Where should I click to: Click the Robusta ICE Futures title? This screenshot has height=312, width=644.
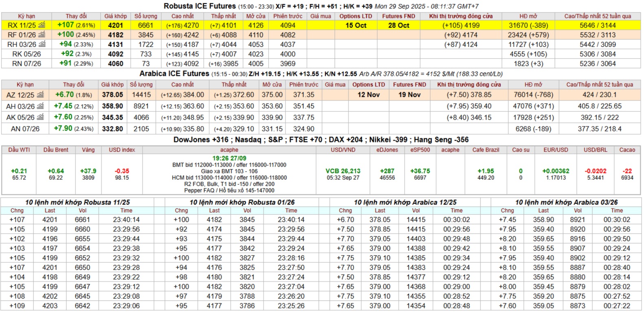pyautogui.click(x=200, y=6)
